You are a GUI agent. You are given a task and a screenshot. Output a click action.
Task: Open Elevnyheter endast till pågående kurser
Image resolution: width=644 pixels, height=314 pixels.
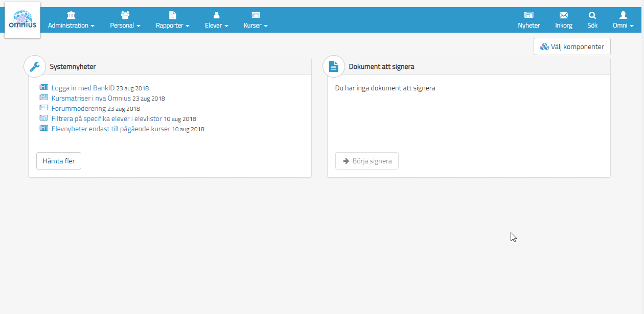coord(110,129)
